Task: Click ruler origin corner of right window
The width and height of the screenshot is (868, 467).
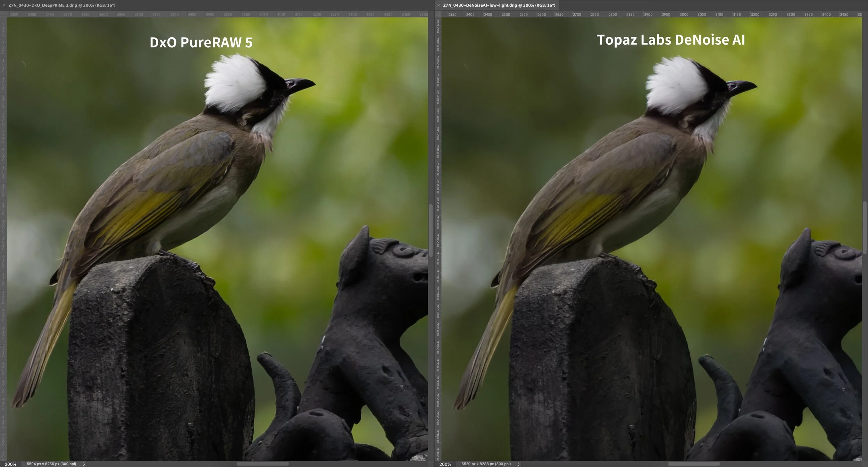Action: pyautogui.click(x=438, y=14)
